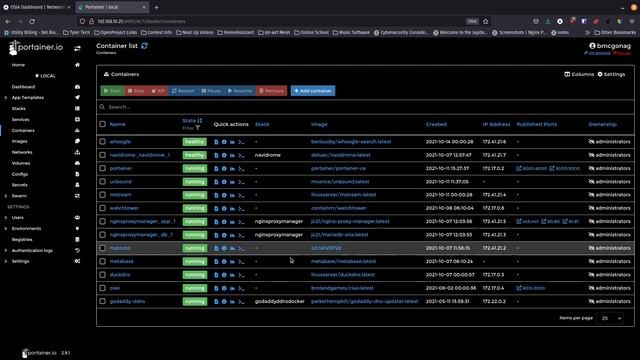Open Configs in the sidebar menu
The image size is (640, 360).
(20, 174)
